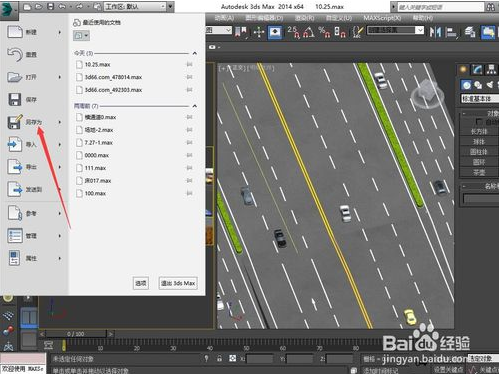This screenshot has height=374, width=499.
Task: Open the Hierarchy command panel tab
Action: pyautogui.click(x=491, y=69)
